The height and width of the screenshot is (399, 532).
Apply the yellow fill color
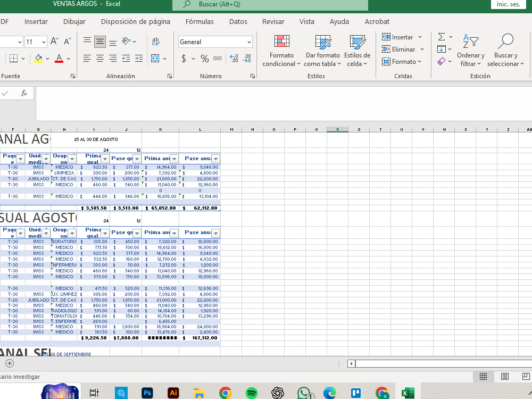(x=38, y=59)
